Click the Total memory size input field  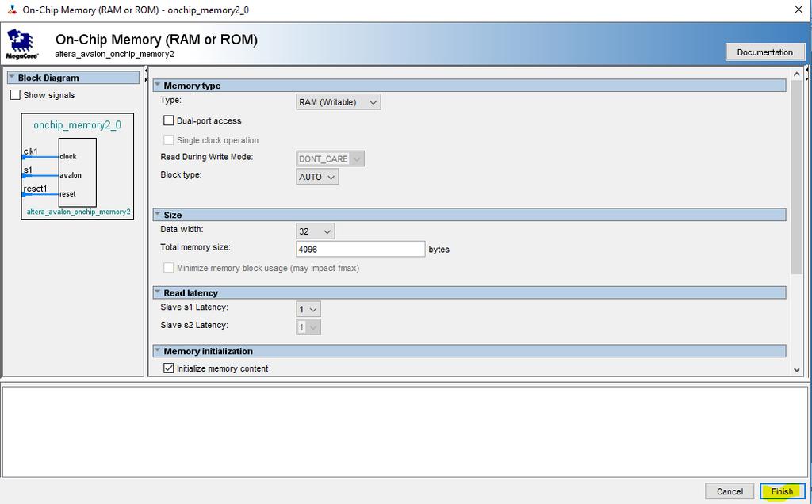pos(361,249)
